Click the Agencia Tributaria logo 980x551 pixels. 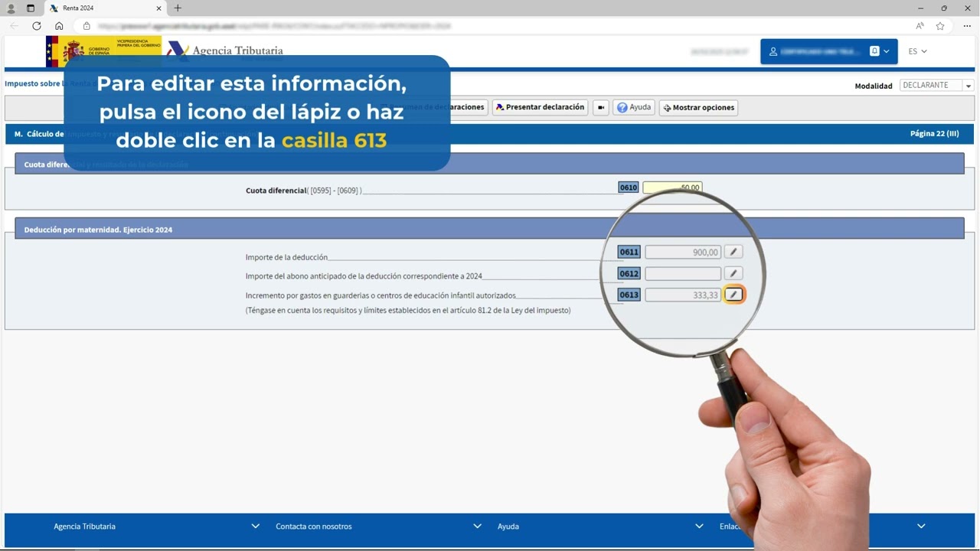click(x=225, y=51)
